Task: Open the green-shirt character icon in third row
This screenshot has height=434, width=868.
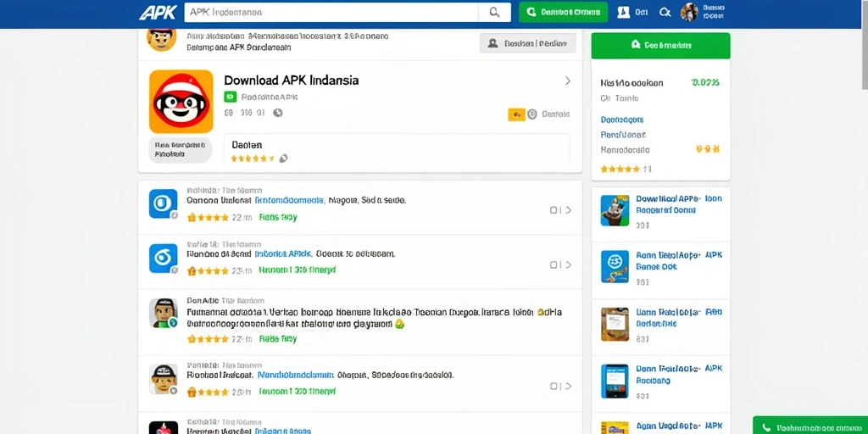Action: coord(164,313)
